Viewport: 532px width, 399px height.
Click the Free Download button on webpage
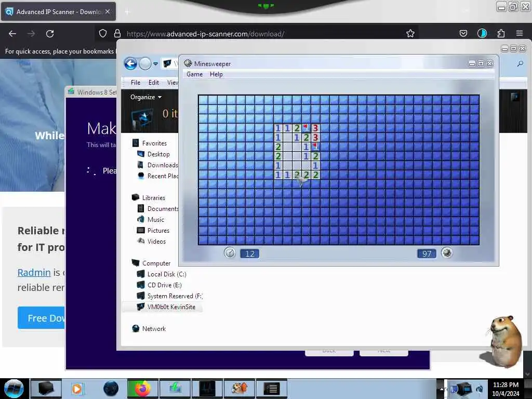point(41,318)
